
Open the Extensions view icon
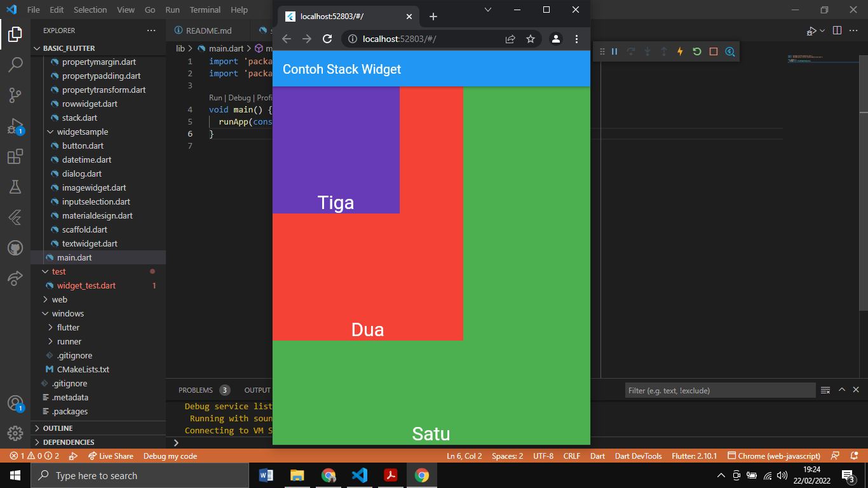[15, 156]
